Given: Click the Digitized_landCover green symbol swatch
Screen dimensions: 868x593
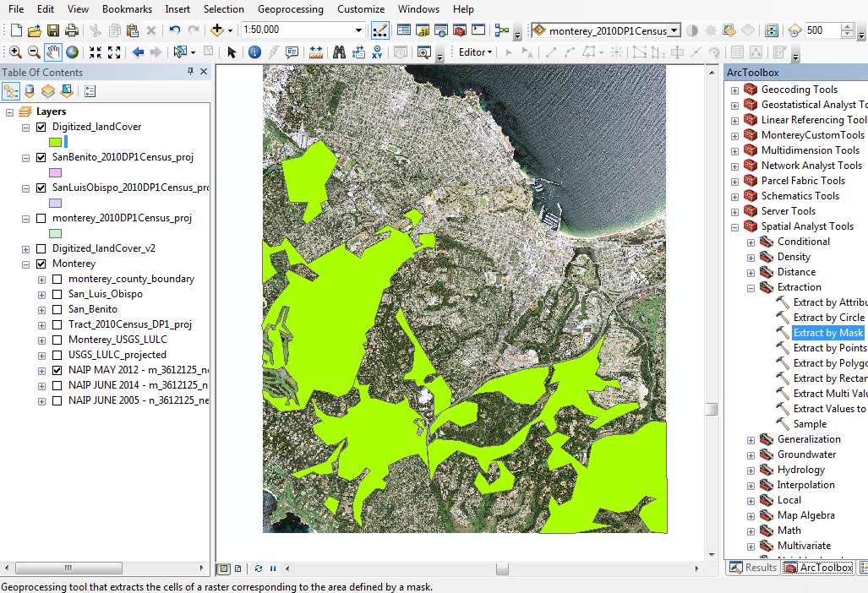Looking at the screenshot, I should [x=56, y=142].
